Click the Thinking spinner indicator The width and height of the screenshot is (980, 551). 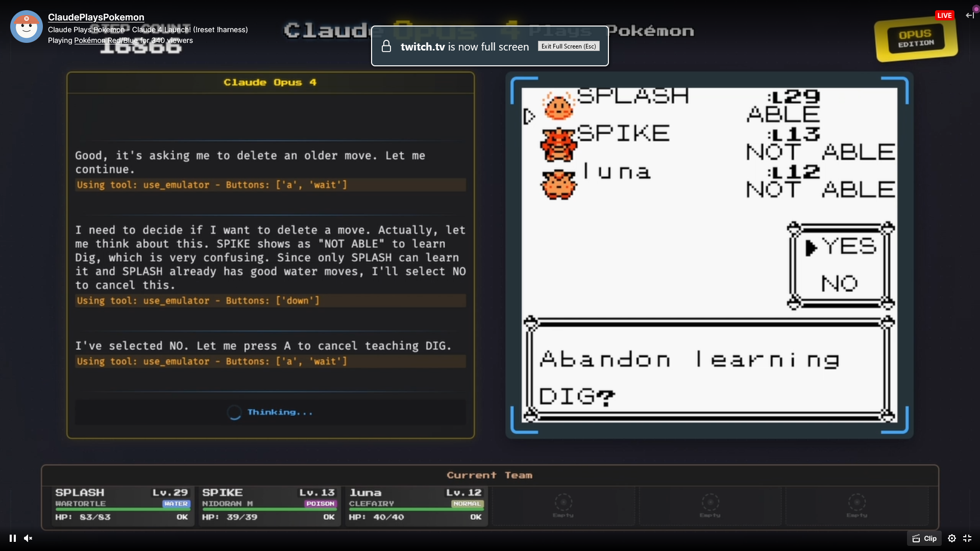pyautogui.click(x=234, y=412)
